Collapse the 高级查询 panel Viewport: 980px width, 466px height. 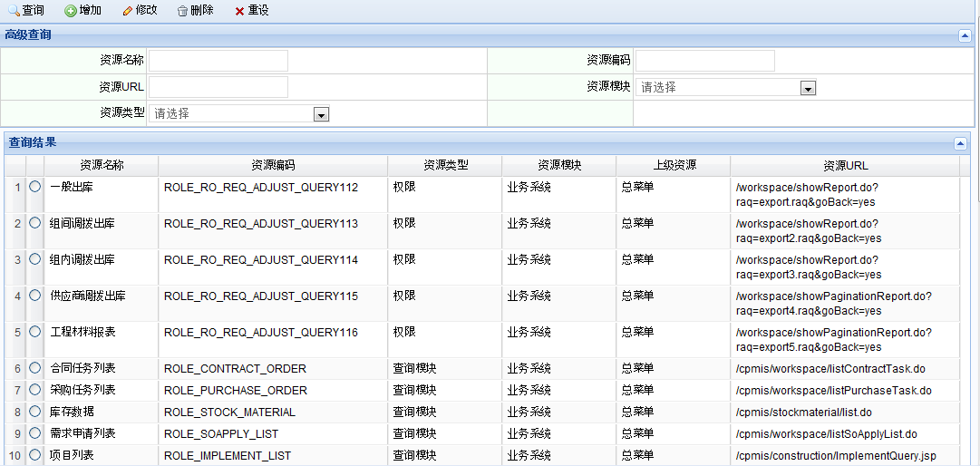pos(965,35)
